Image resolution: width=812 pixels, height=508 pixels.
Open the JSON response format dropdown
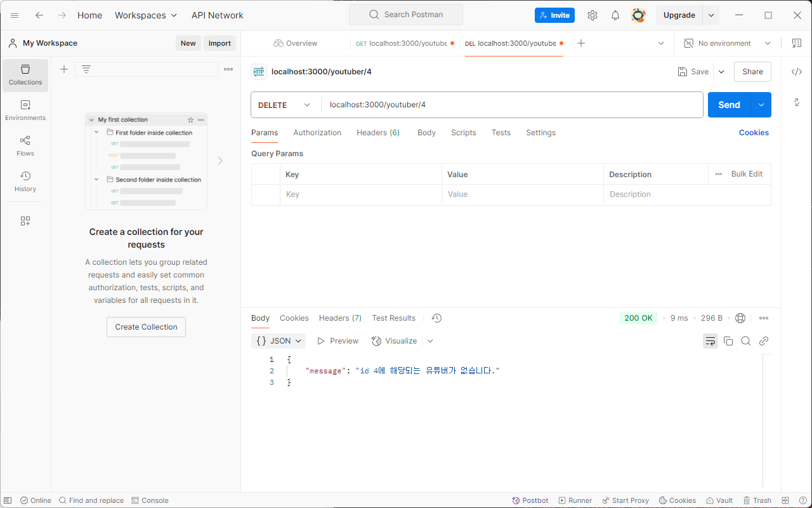pyautogui.click(x=278, y=341)
